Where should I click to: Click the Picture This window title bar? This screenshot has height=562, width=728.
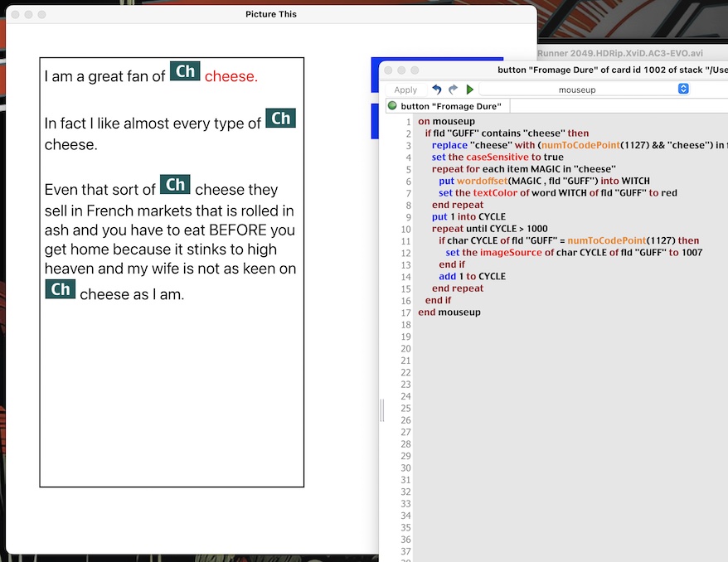click(270, 14)
